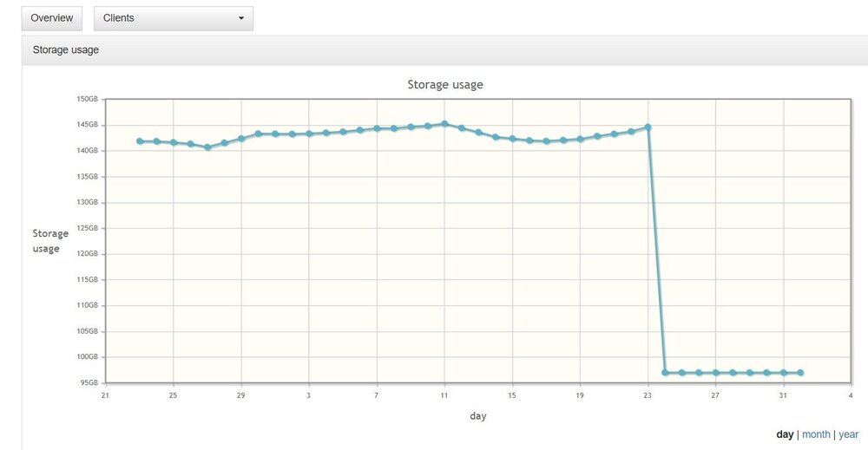Click the '150GB' y-axis label

[x=87, y=99]
